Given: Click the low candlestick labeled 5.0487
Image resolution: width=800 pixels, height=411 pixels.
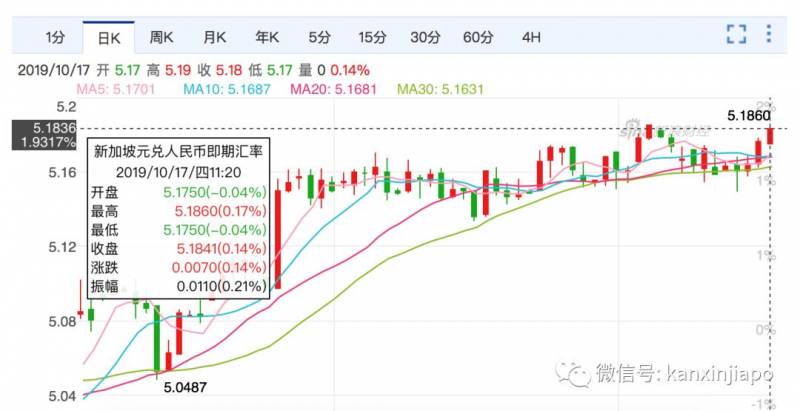Looking at the screenshot, I should pyautogui.click(x=157, y=339).
